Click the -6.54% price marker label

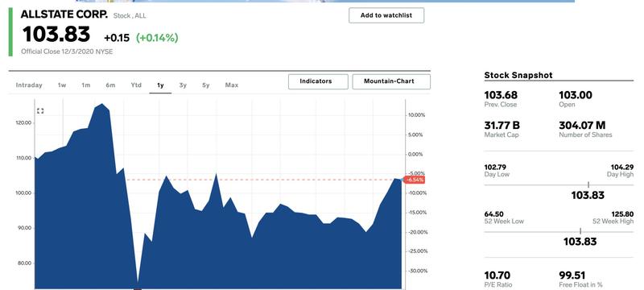click(415, 180)
